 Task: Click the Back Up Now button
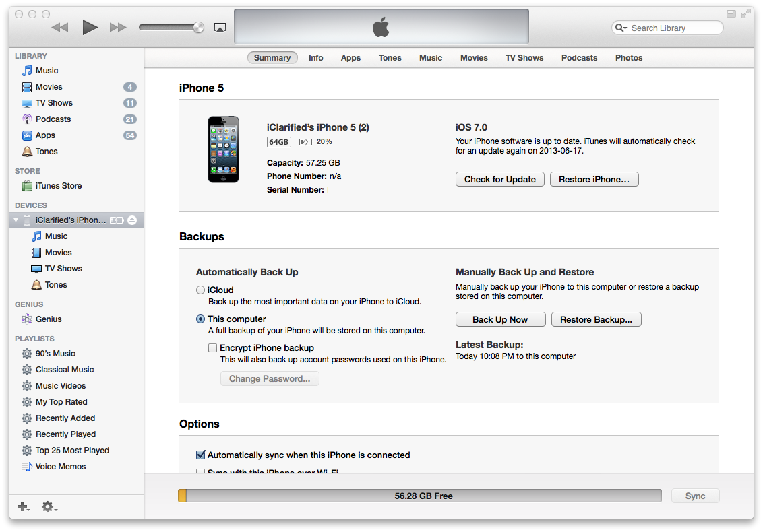(x=500, y=319)
